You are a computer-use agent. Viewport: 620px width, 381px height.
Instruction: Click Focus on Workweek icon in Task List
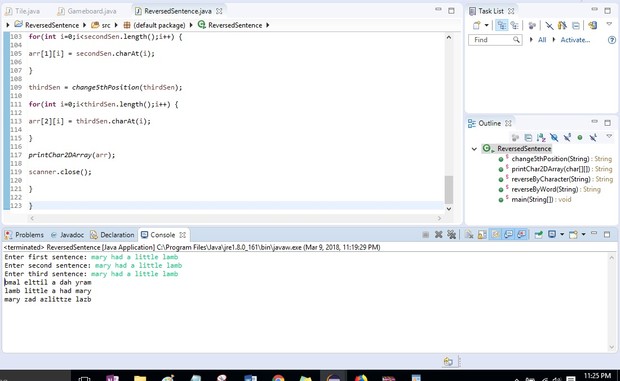click(532, 26)
